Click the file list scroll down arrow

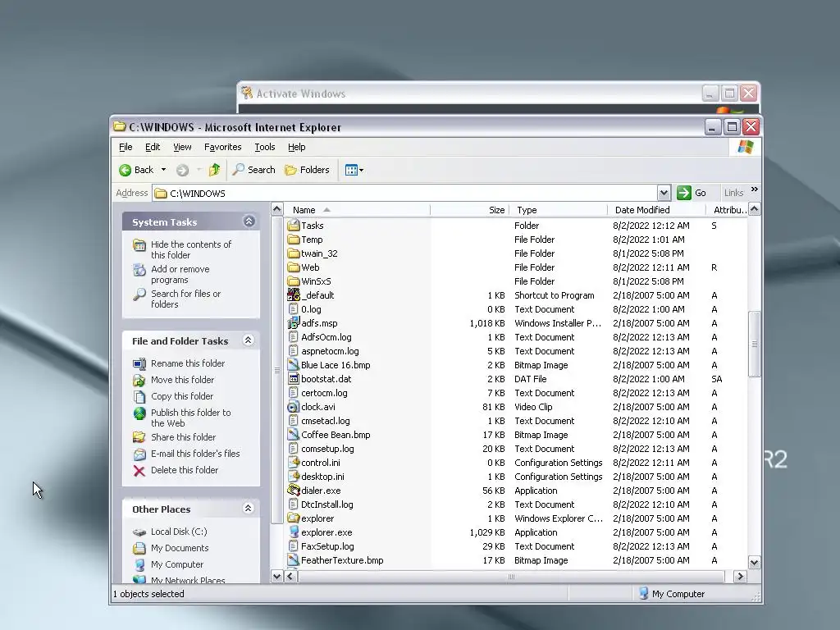(x=755, y=563)
